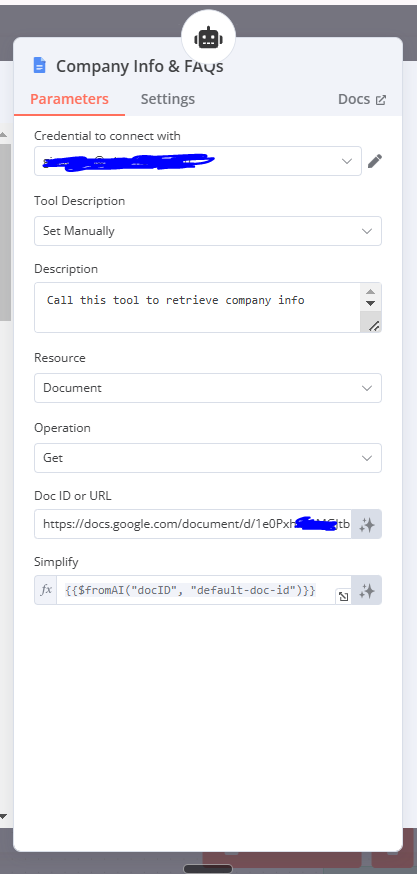Viewport: 417px width, 874px height.
Task: Click into the Doc ID or URL field
Action: click(x=193, y=525)
